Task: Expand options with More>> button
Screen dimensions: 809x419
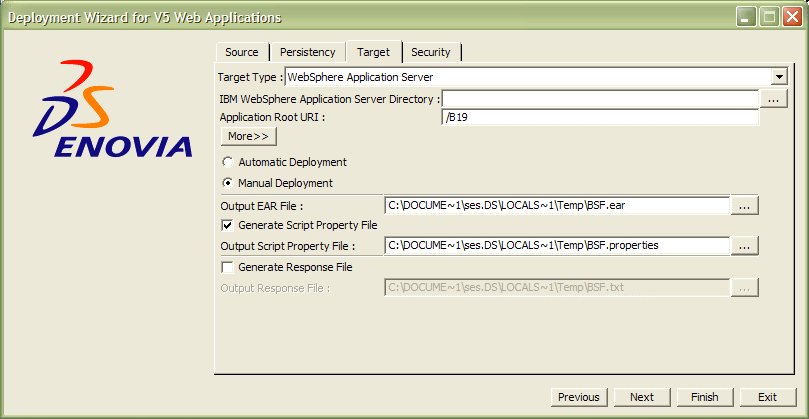Action: (x=248, y=136)
